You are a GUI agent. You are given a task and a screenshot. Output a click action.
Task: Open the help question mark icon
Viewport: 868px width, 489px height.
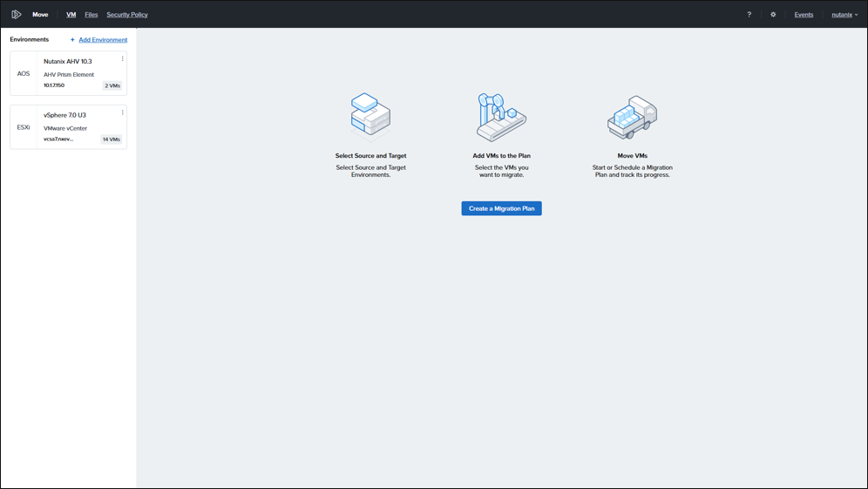click(x=749, y=15)
